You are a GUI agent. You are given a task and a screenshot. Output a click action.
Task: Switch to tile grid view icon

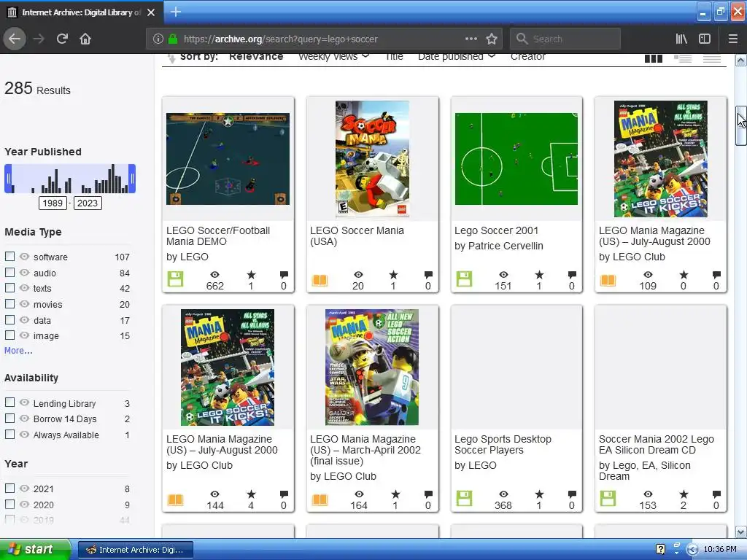[653, 58]
